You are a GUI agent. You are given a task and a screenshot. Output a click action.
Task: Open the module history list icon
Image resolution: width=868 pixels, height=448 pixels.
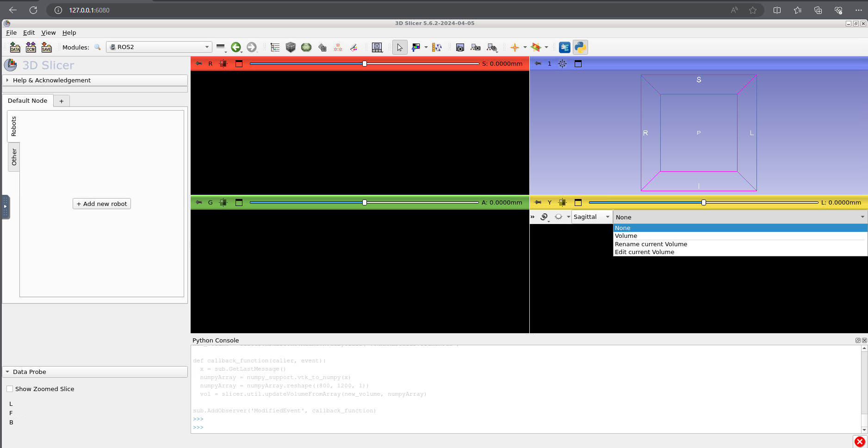pos(221,47)
